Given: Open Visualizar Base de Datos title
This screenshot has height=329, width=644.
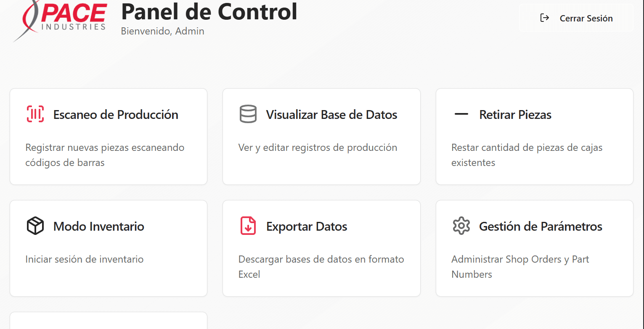Looking at the screenshot, I should [331, 115].
